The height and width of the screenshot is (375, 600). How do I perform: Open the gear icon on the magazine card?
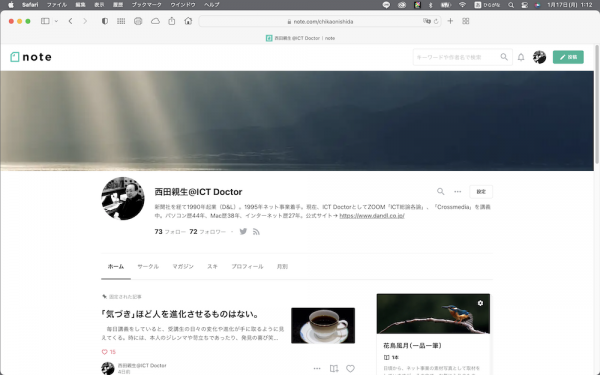pyautogui.click(x=480, y=303)
